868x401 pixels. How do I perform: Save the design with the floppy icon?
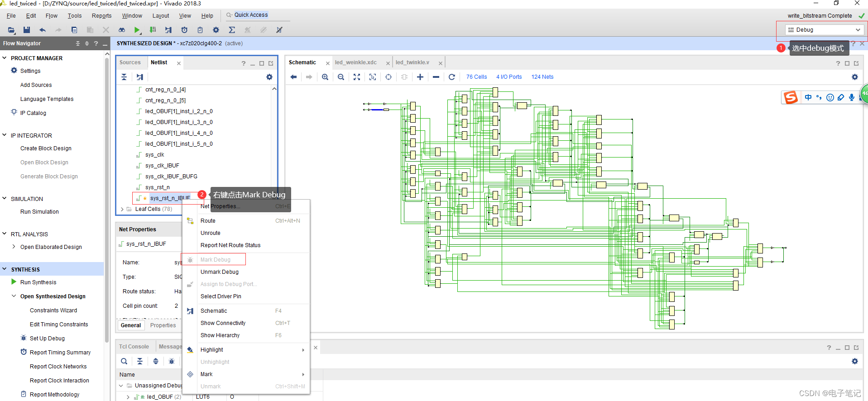(x=27, y=30)
